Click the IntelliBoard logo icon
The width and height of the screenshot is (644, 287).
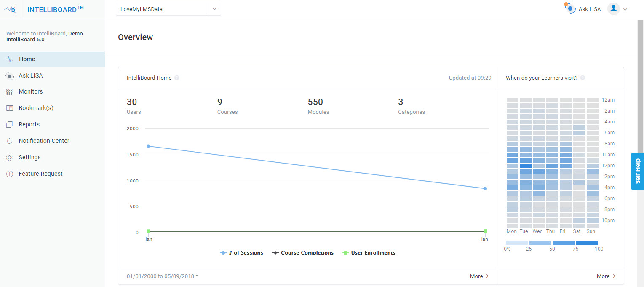10,10
